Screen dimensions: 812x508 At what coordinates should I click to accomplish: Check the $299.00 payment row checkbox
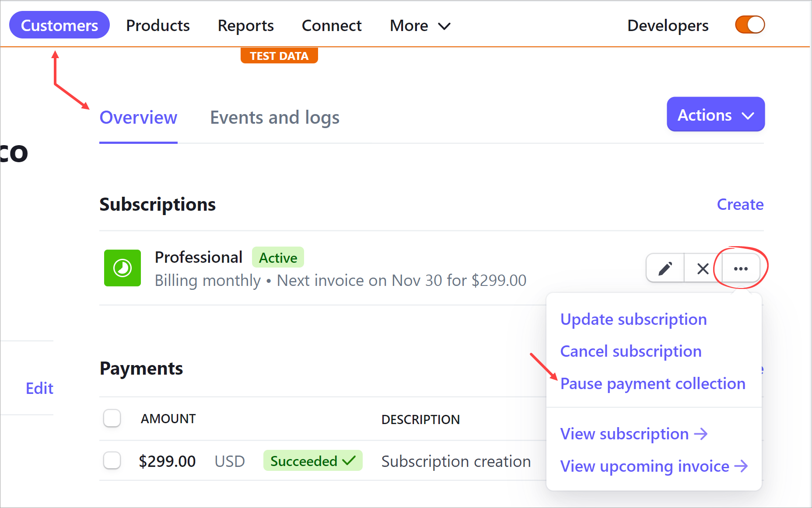112,461
